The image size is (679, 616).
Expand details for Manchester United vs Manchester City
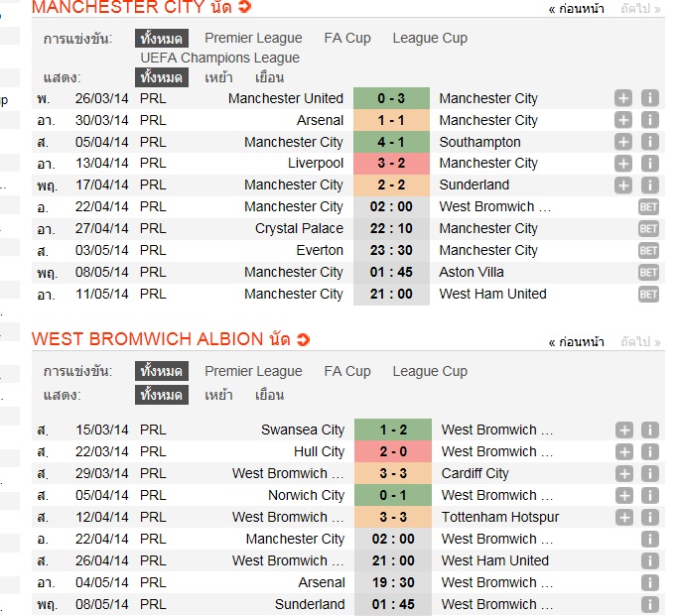click(x=622, y=98)
